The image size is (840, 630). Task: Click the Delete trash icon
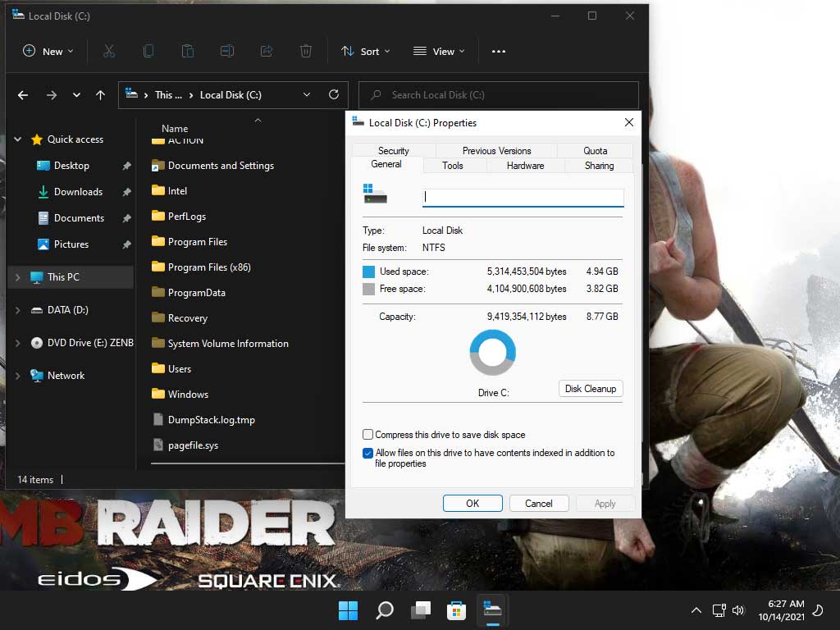pos(305,52)
